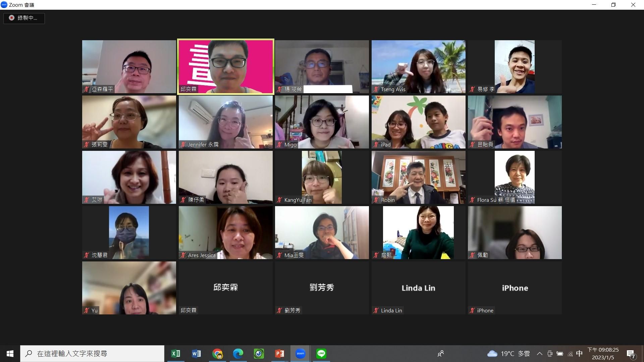Select Robin's video thumbnail
This screenshot has width=644, height=362.
point(418,177)
